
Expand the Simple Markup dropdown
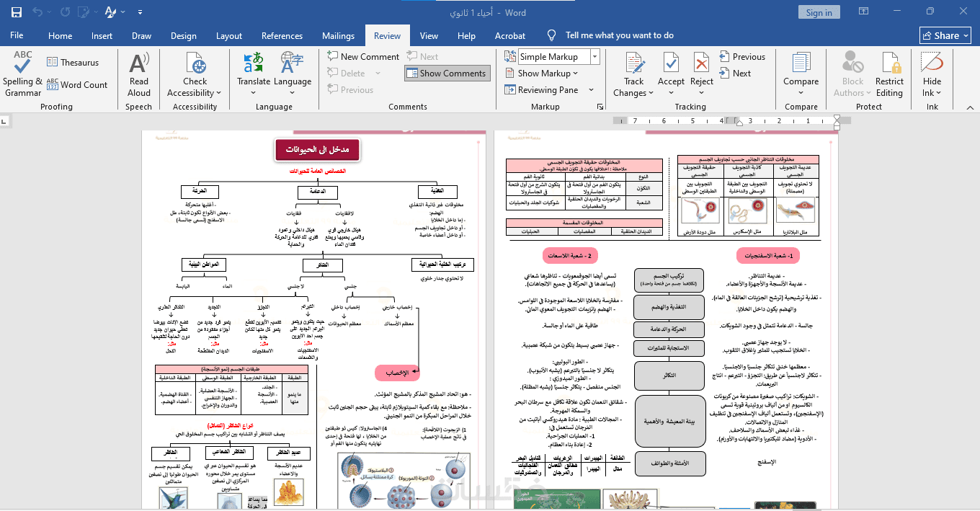pyautogui.click(x=595, y=56)
